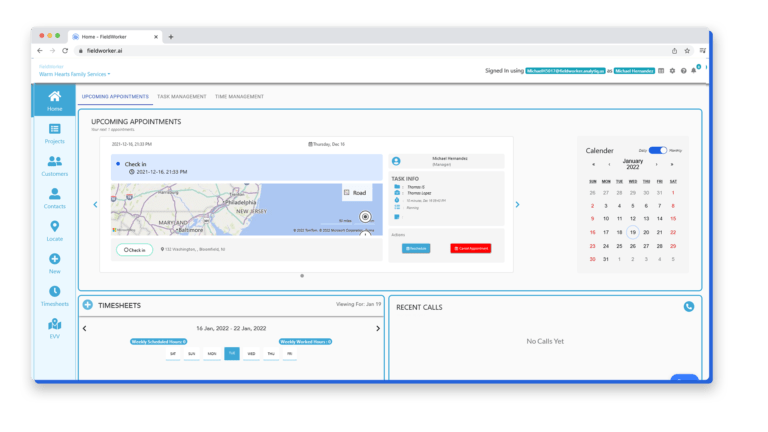The height and width of the screenshot is (432, 768).
Task: Click the notifications bell icon
Action: click(x=695, y=71)
